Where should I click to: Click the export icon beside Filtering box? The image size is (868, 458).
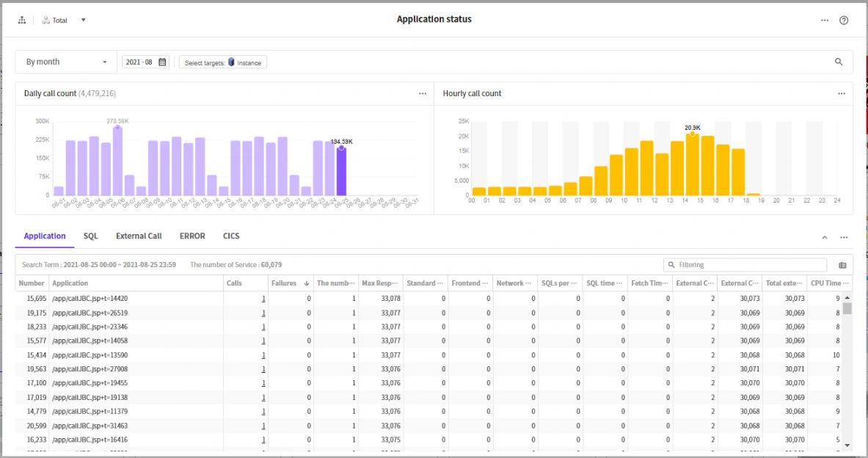pyautogui.click(x=842, y=265)
